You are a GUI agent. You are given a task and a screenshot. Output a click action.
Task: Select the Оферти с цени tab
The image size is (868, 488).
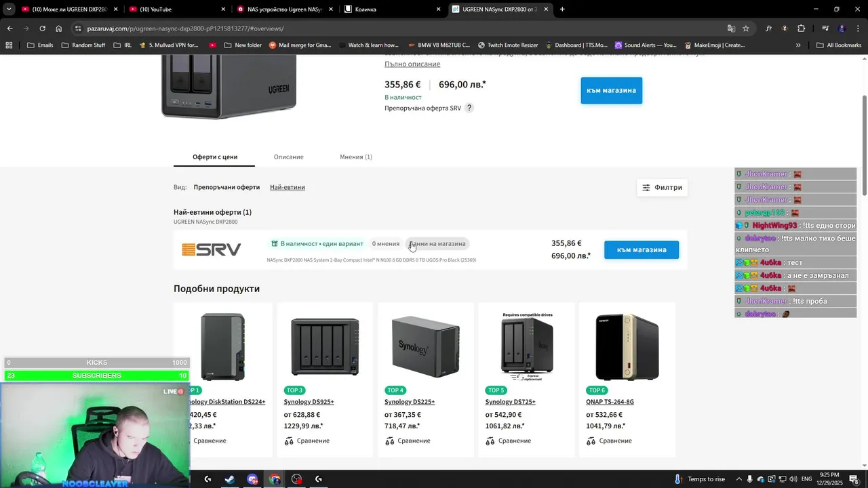pos(215,157)
